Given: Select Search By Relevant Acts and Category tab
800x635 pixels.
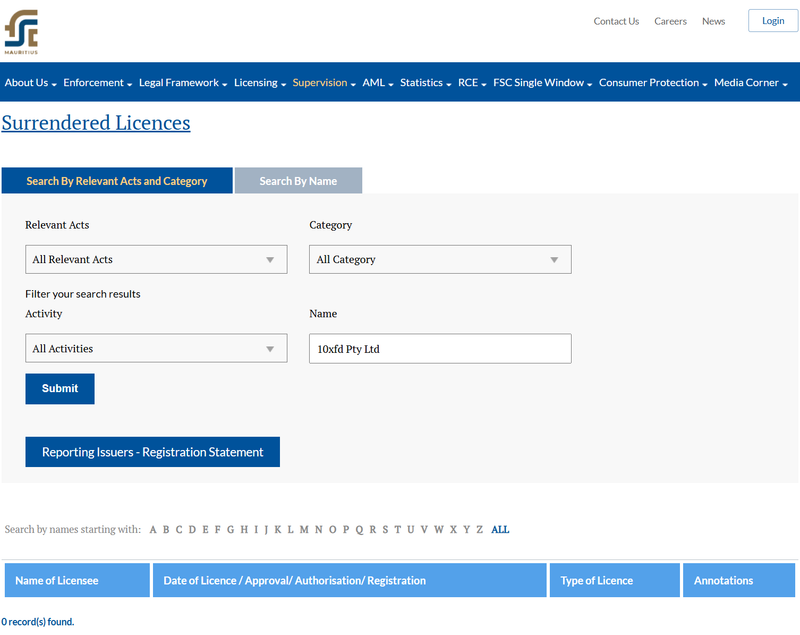Looking at the screenshot, I should 117,181.
